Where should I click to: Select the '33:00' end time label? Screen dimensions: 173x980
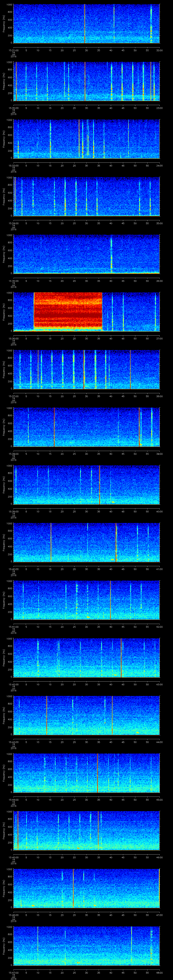point(159,108)
